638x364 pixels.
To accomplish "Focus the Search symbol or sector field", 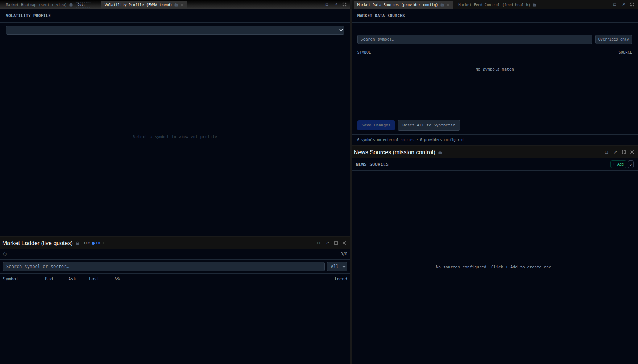I will (x=164, y=267).
